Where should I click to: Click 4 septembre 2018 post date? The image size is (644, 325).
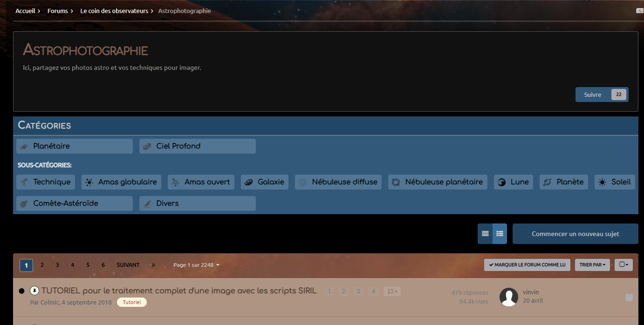click(x=87, y=302)
